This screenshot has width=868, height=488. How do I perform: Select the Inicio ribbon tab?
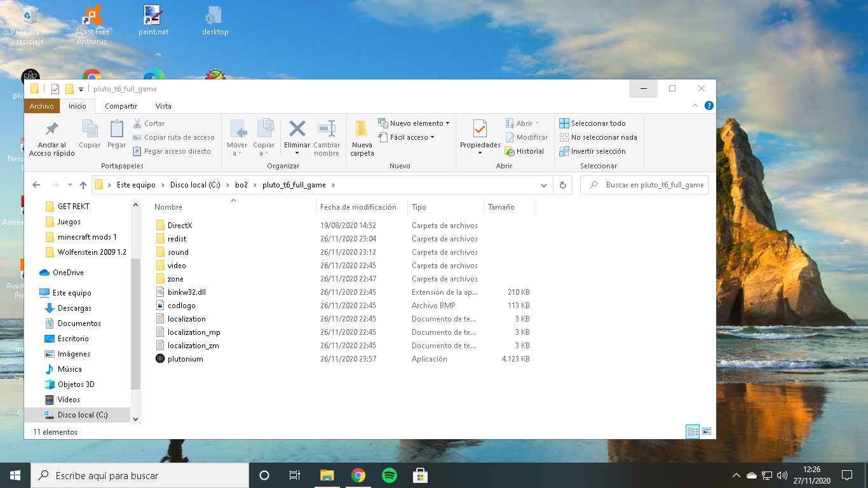78,106
